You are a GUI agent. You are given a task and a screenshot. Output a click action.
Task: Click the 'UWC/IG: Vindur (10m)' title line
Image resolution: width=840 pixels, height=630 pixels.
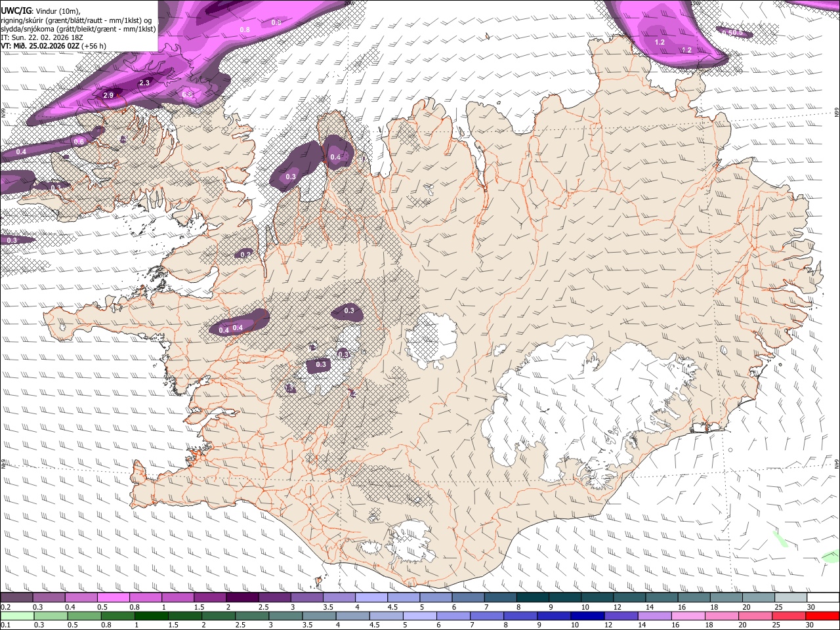pos(41,11)
